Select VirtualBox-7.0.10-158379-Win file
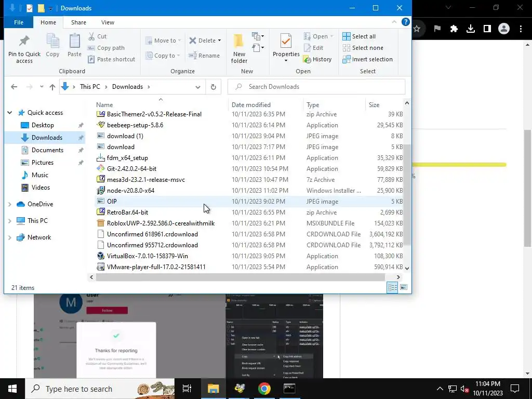This screenshot has width=532, height=399. click(x=147, y=256)
